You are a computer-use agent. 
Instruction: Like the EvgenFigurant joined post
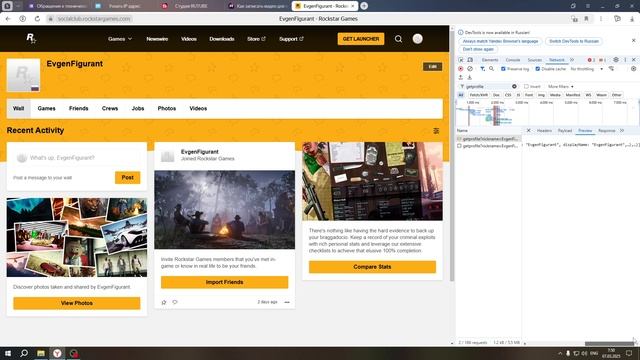[x=164, y=302]
